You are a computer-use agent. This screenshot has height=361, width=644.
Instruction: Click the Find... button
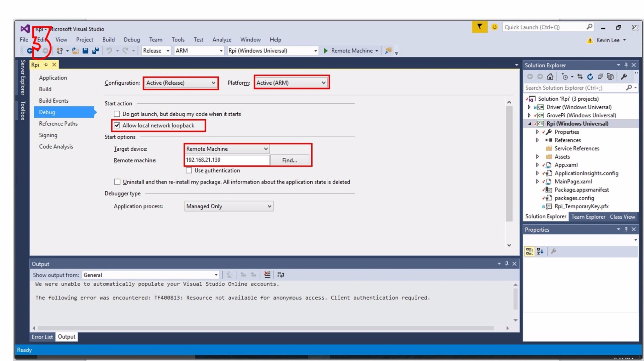289,160
